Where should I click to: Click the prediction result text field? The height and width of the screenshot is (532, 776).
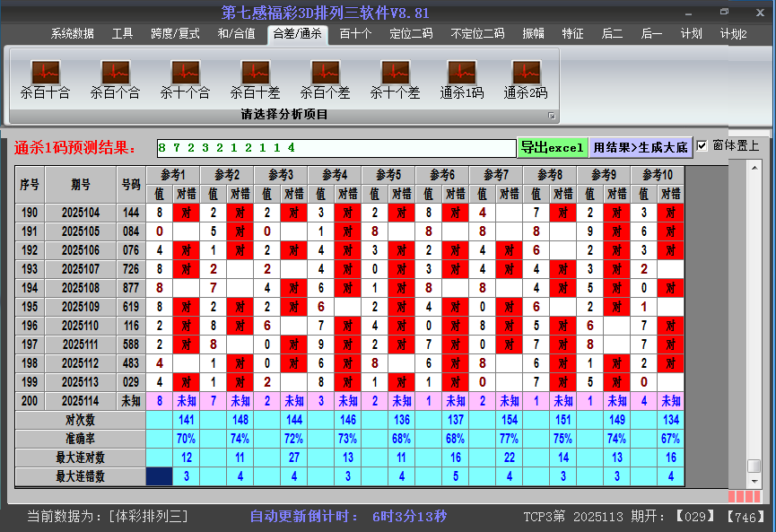[x=336, y=148]
